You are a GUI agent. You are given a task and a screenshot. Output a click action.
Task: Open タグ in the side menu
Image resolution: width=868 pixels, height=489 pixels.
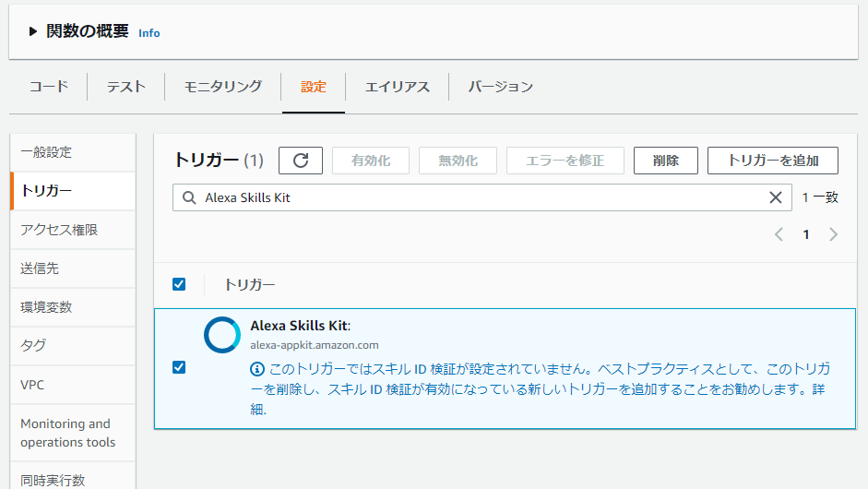pos(73,346)
